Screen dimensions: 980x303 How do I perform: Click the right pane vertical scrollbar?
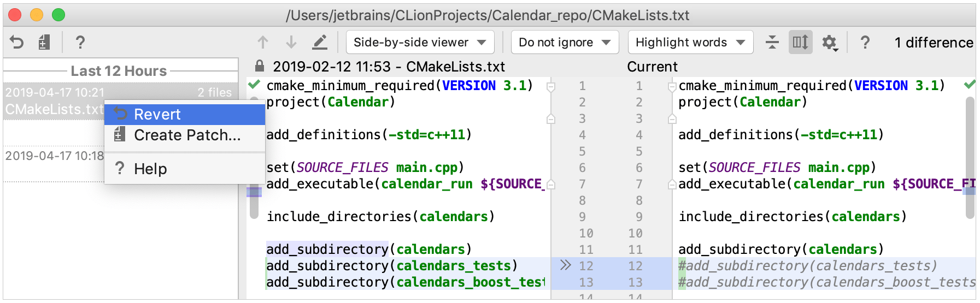pos(970,157)
